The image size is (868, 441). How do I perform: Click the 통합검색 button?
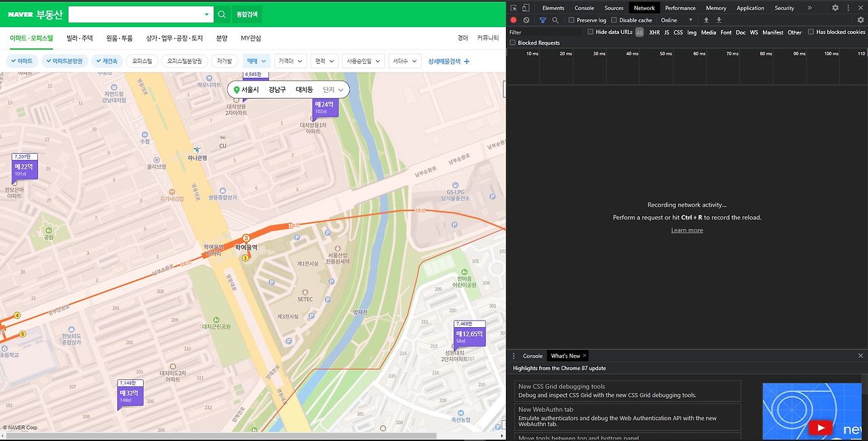click(x=247, y=14)
